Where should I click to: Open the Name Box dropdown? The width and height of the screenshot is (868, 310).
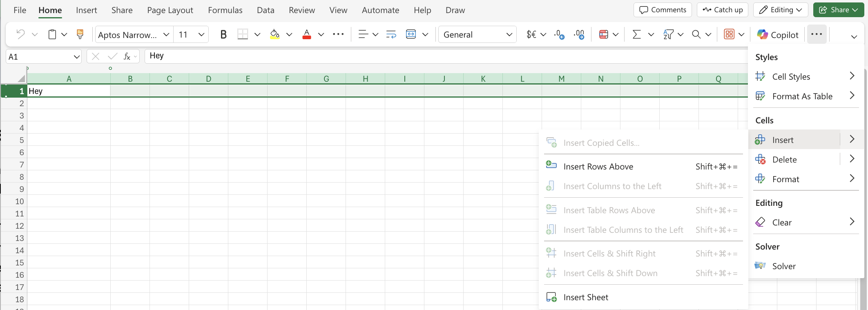[76, 57]
